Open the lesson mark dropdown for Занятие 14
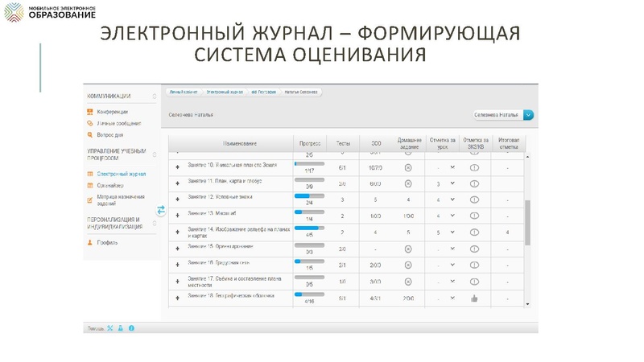644x362 pixels. click(x=452, y=232)
